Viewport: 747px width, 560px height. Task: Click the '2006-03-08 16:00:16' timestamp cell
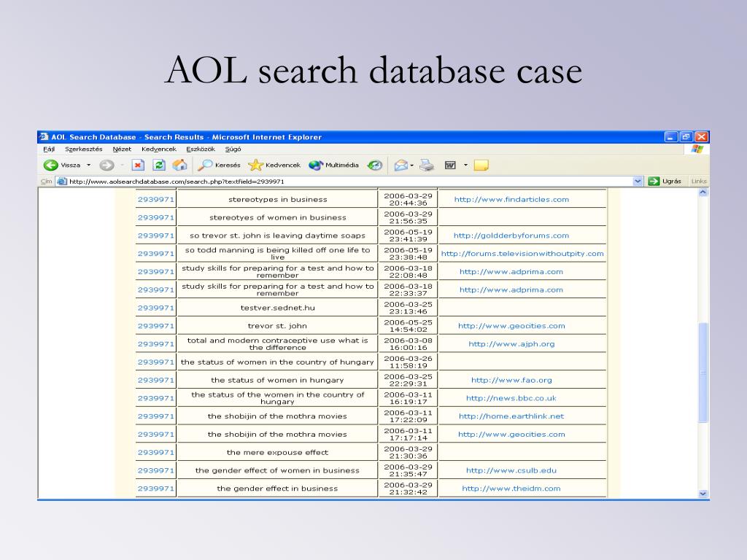tap(409, 344)
